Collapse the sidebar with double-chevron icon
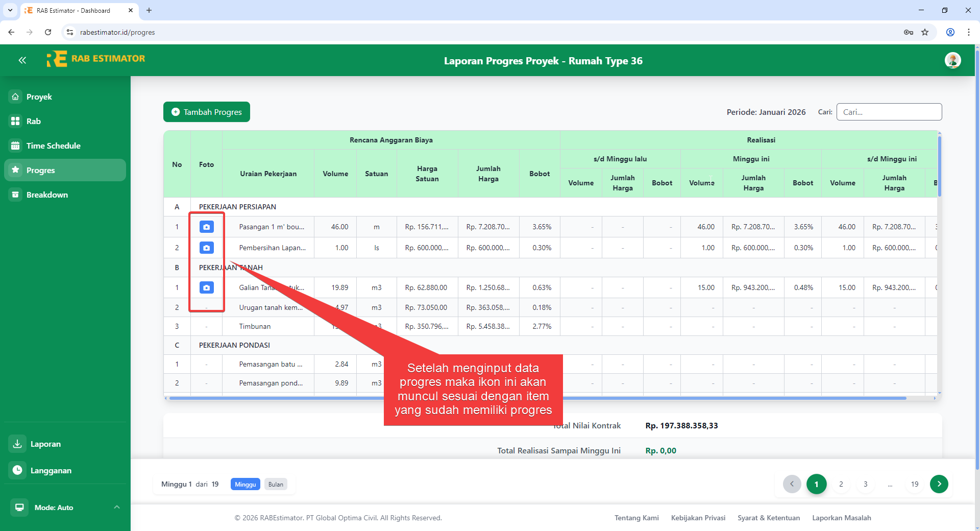The image size is (980, 531). tap(22, 60)
